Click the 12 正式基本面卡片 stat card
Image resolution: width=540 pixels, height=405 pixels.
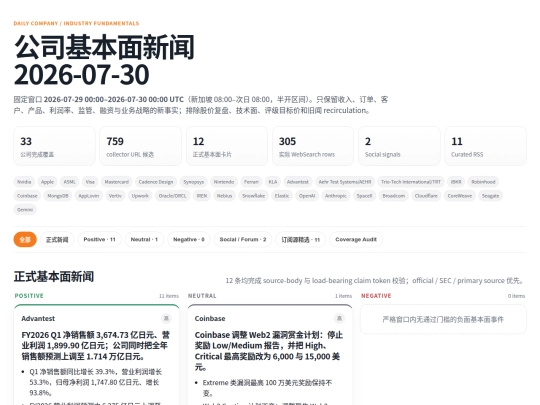227,146
